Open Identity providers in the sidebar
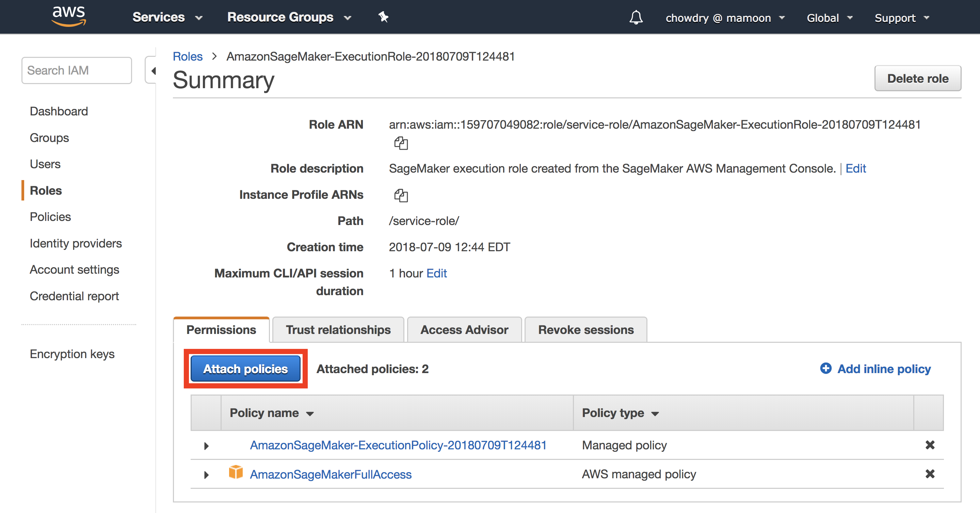 [x=76, y=243]
